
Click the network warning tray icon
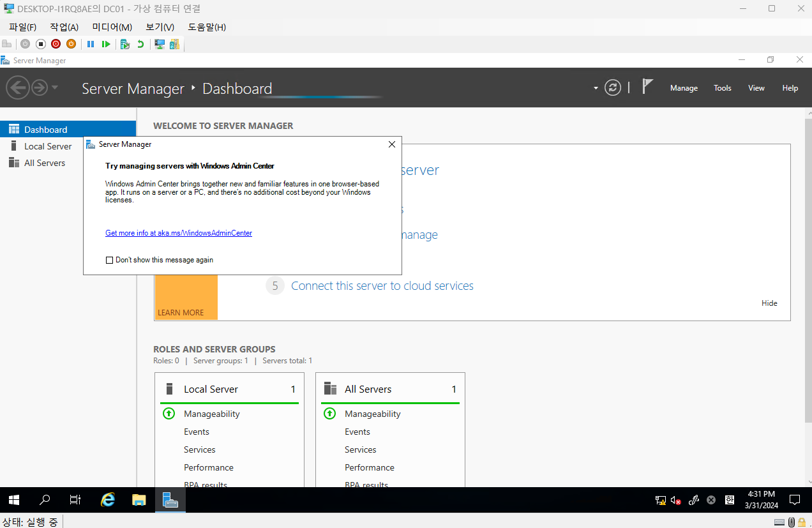click(661, 501)
